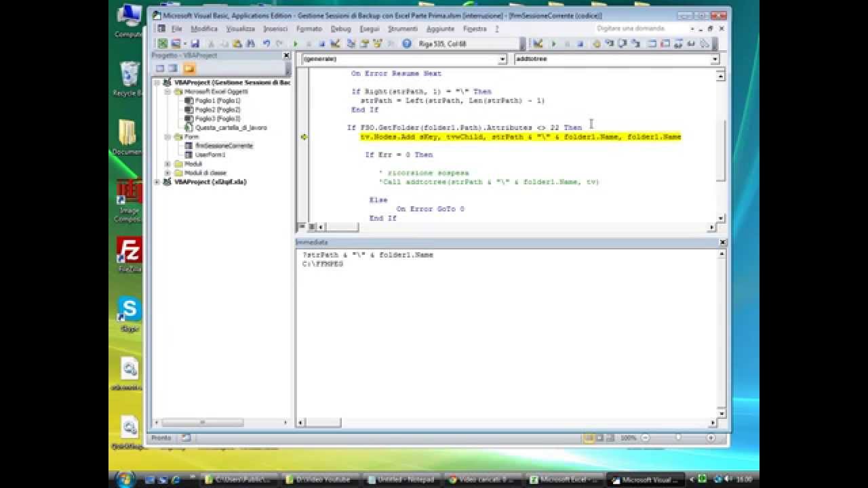Open Quick Watch glasses icon in Debug toolbar
Screen dimensions: 868x488
tap(691, 43)
